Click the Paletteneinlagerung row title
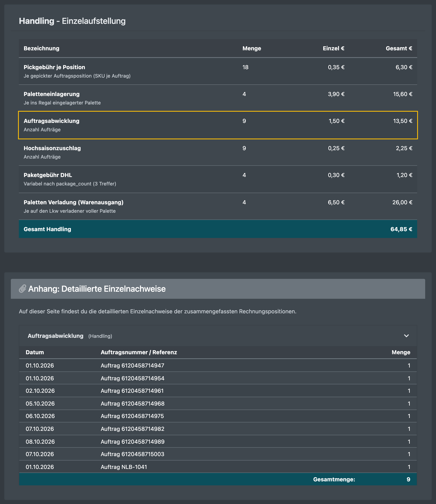Image resolution: width=436 pixels, height=504 pixels. click(51, 94)
